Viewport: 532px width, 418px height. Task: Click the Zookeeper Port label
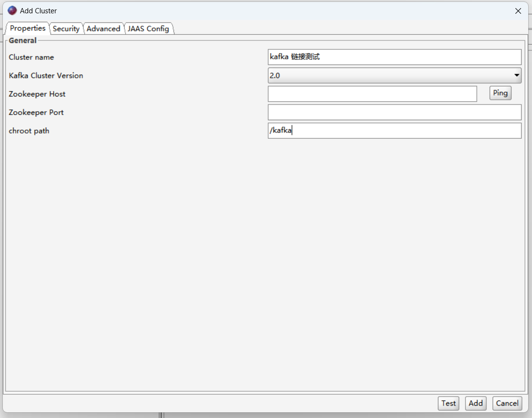[36, 112]
